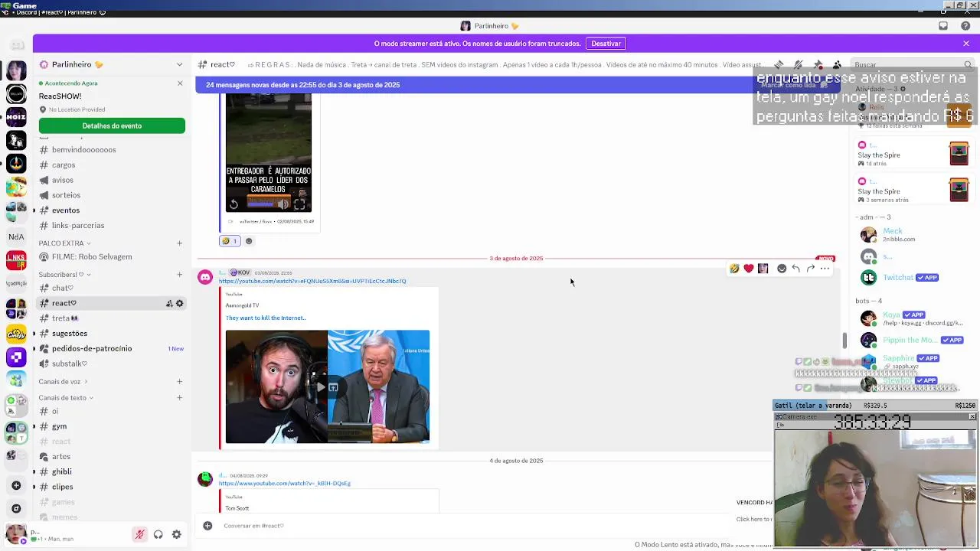Expand the Canais de voz category

point(63,382)
